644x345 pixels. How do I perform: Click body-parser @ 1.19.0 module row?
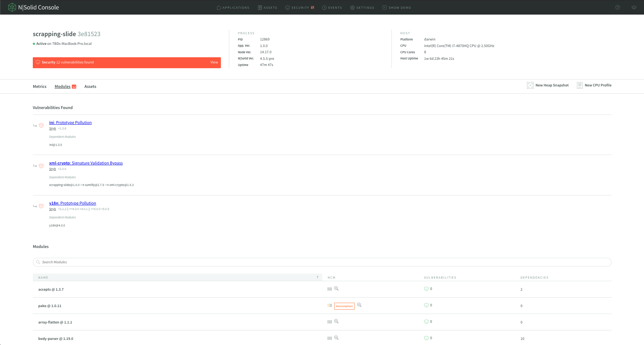(322, 338)
